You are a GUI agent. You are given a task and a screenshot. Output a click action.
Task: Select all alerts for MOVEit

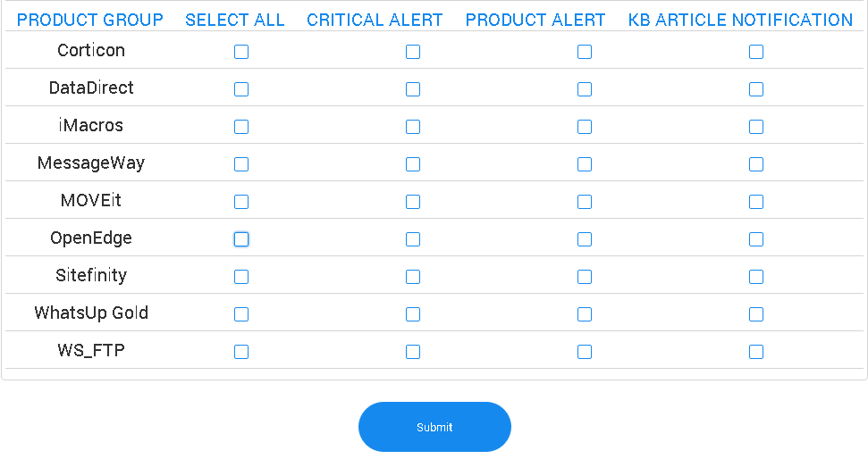point(241,202)
